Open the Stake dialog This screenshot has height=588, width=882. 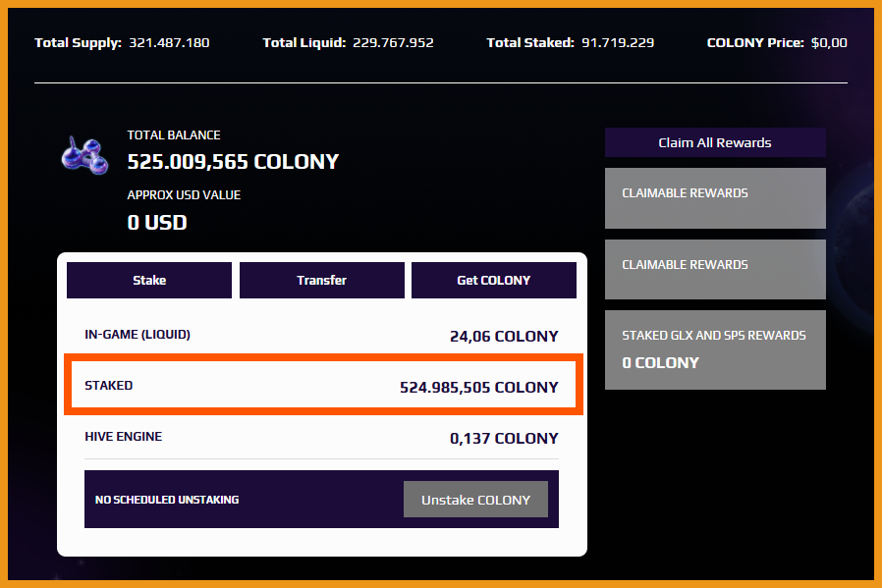point(149,280)
